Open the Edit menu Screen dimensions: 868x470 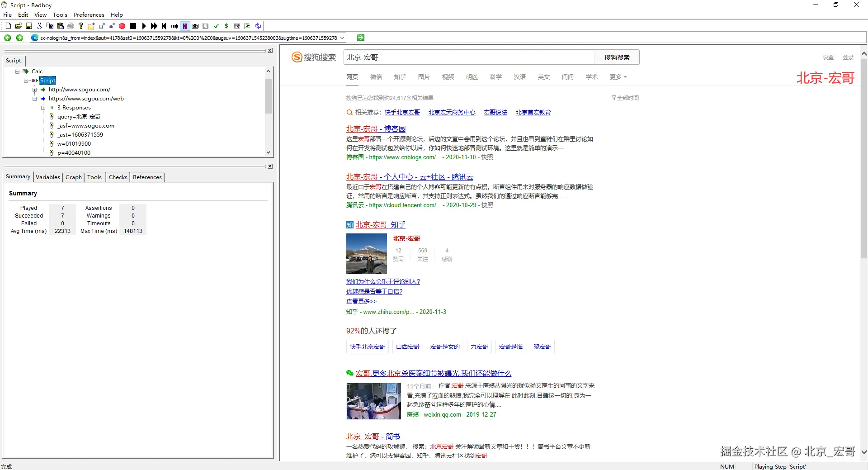[x=23, y=15]
